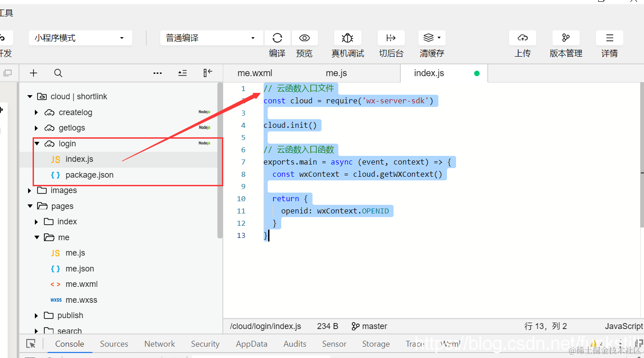Click the /cloud/login/index.js file path

click(x=265, y=326)
